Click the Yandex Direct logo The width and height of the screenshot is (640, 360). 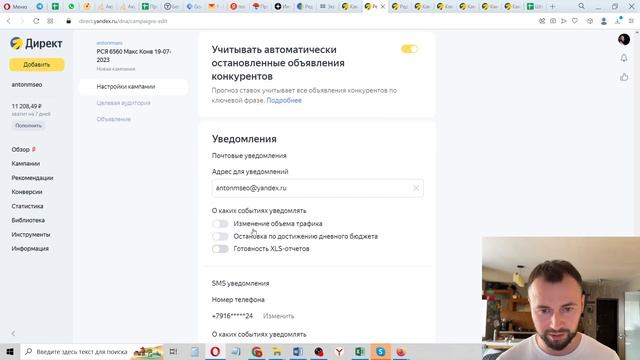pyautogui.click(x=36, y=43)
